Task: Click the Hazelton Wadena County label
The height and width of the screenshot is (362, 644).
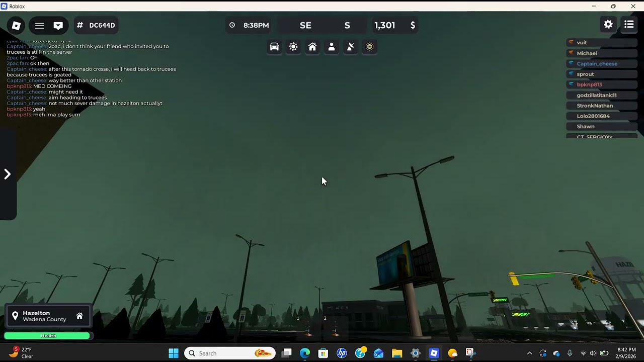Action: pos(44,316)
